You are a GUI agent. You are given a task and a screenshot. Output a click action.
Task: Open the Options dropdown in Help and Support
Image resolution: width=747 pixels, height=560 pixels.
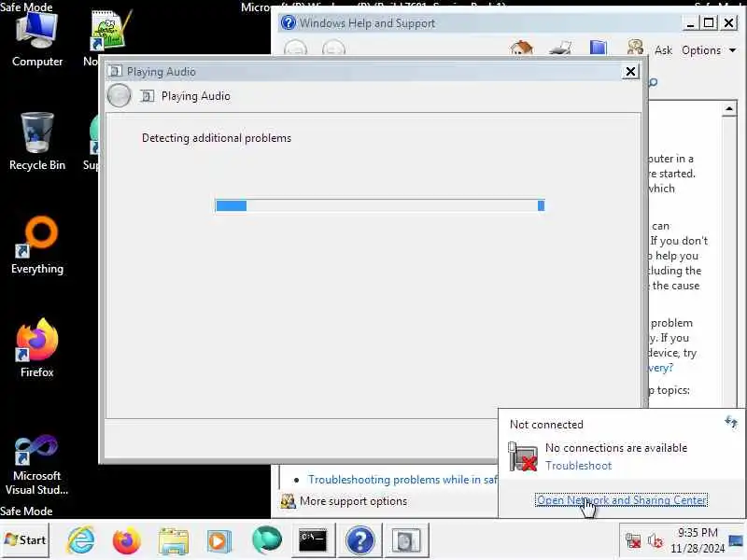(709, 50)
